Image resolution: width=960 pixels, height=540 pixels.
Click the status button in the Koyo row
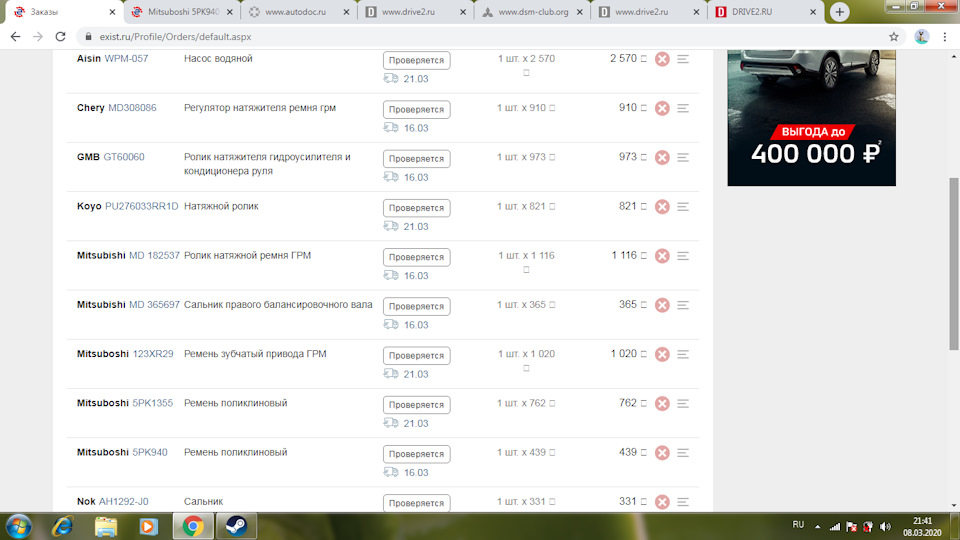coord(416,208)
